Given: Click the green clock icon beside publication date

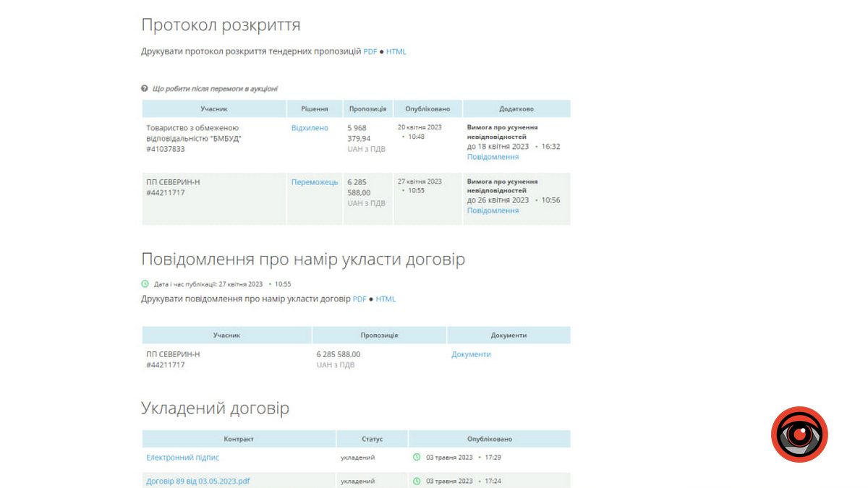Looking at the screenshot, I should (x=145, y=284).
